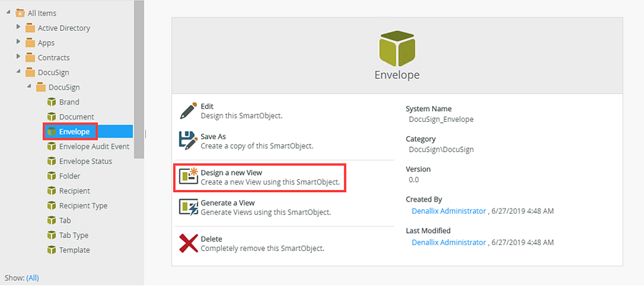The image size is (644, 286).
Task: Expand the Apps folder arrow
Action: pos(18,42)
